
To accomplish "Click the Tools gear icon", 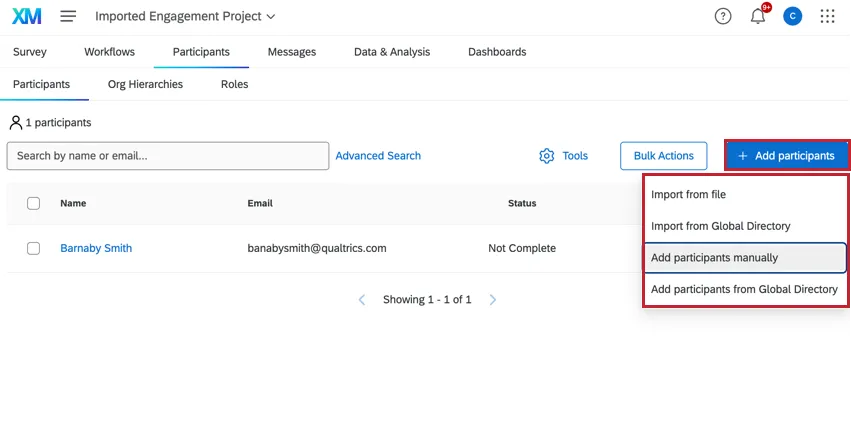I will point(547,156).
